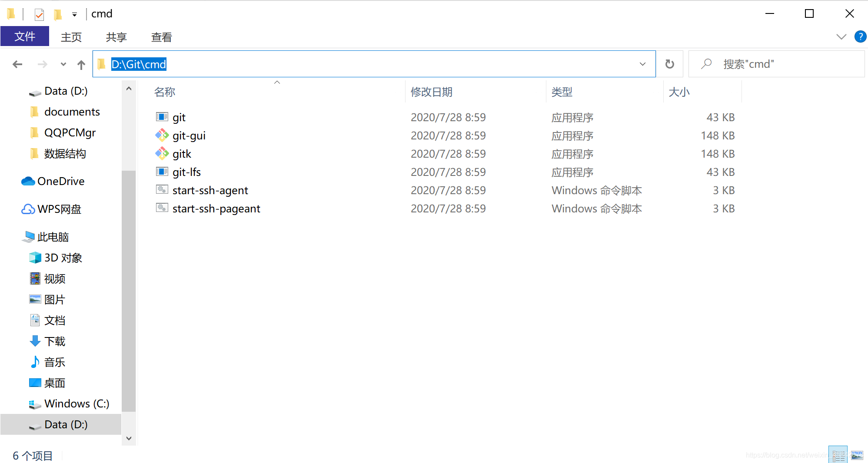
Task: Expand the address bar history dropdown
Action: point(642,64)
